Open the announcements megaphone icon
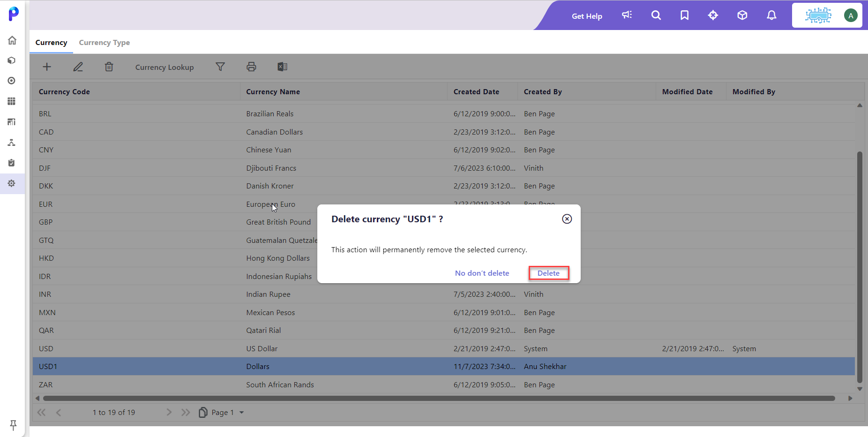Viewport: 868px width, 437px height. (627, 15)
